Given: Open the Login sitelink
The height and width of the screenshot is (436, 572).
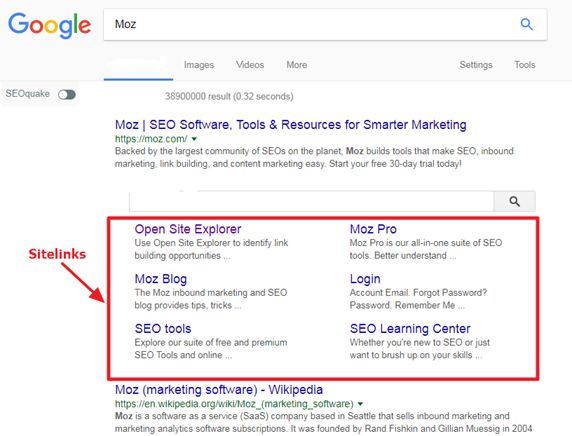Looking at the screenshot, I should coord(365,279).
